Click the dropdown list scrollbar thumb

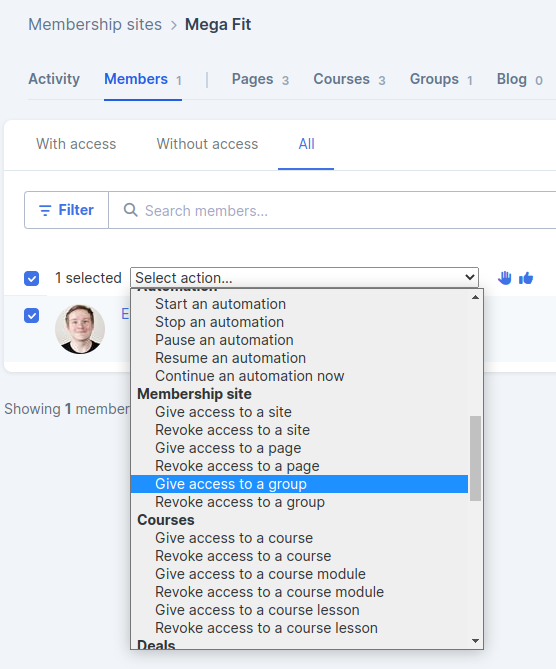coord(475,458)
